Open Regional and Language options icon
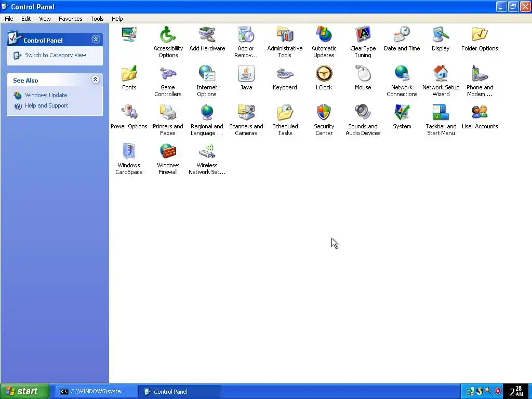The width and height of the screenshot is (532, 399). tap(207, 112)
